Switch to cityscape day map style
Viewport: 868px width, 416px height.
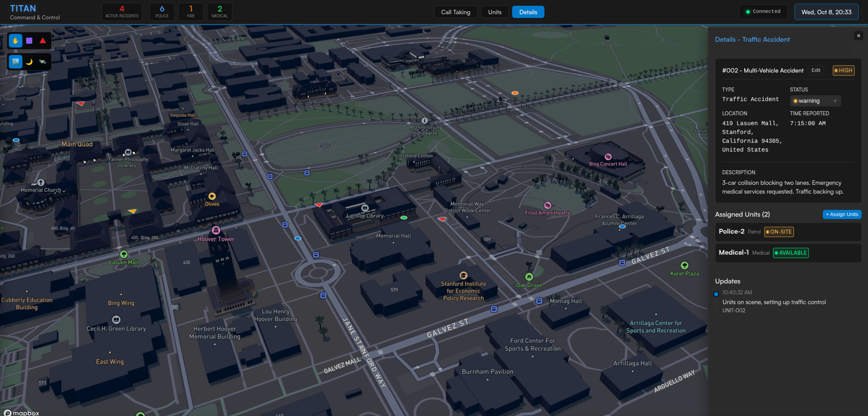pyautogui.click(x=15, y=62)
